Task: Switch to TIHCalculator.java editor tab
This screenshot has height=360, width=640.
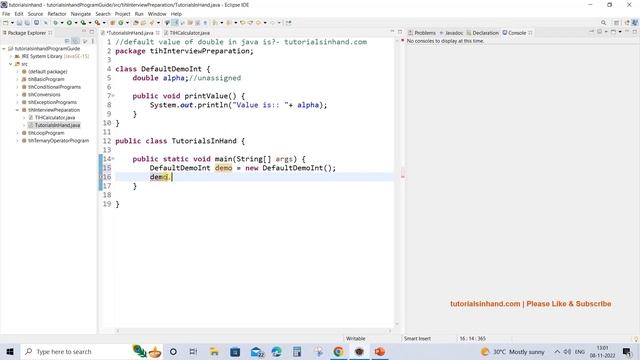Action: [190, 33]
